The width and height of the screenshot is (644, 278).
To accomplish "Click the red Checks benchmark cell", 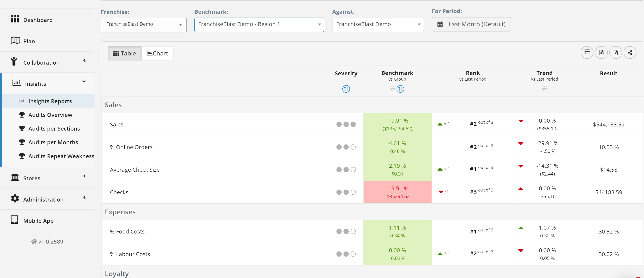I will click(x=397, y=192).
